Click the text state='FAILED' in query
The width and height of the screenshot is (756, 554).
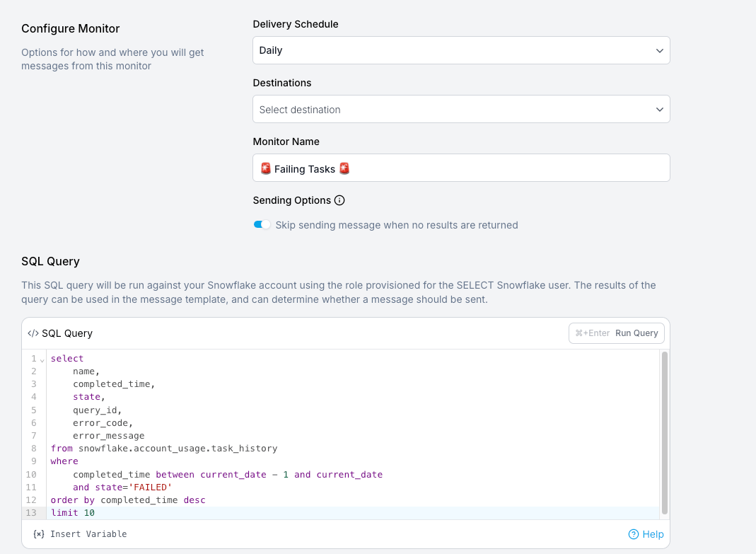(133, 487)
